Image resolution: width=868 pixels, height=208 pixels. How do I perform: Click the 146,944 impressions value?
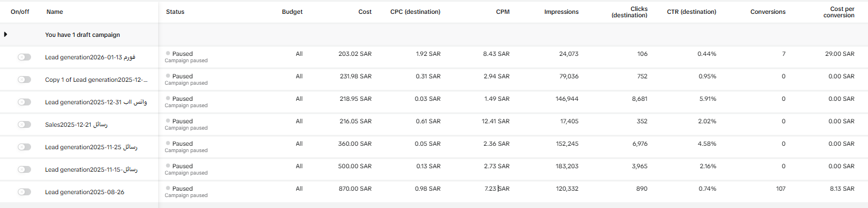(567, 99)
